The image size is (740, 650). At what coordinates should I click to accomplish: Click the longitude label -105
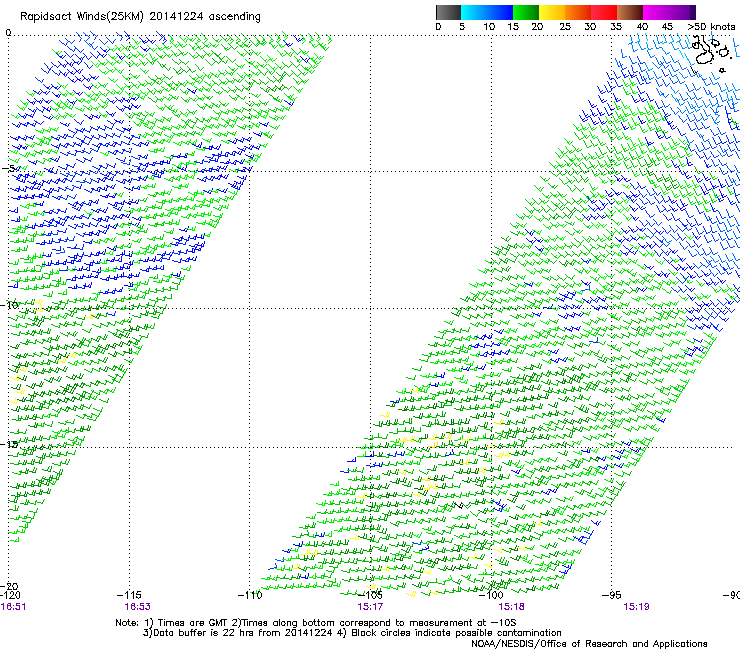click(370, 595)
